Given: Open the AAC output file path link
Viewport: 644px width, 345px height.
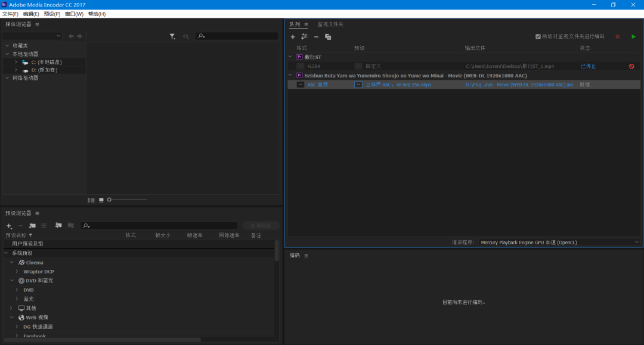Looking at the screenshot, I should [519, 85].
